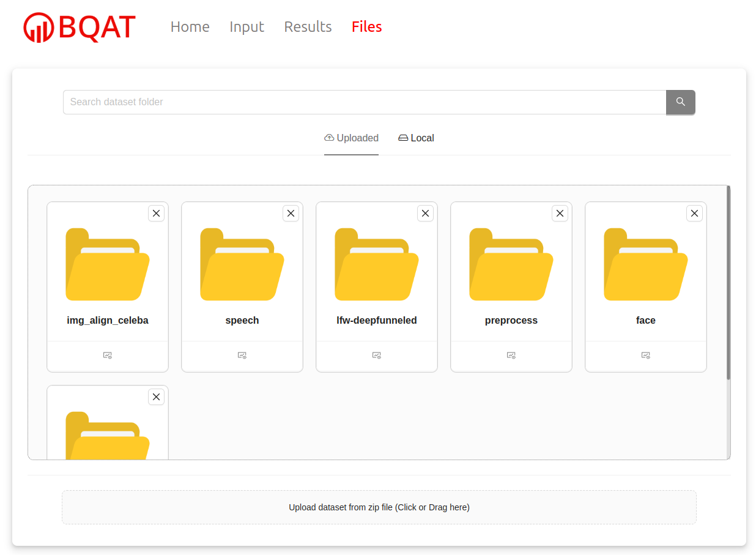This screenshot has height=555, width=756.
Task: Open the lfw-deepfunneled folder
Action: (x=377, y=264)
